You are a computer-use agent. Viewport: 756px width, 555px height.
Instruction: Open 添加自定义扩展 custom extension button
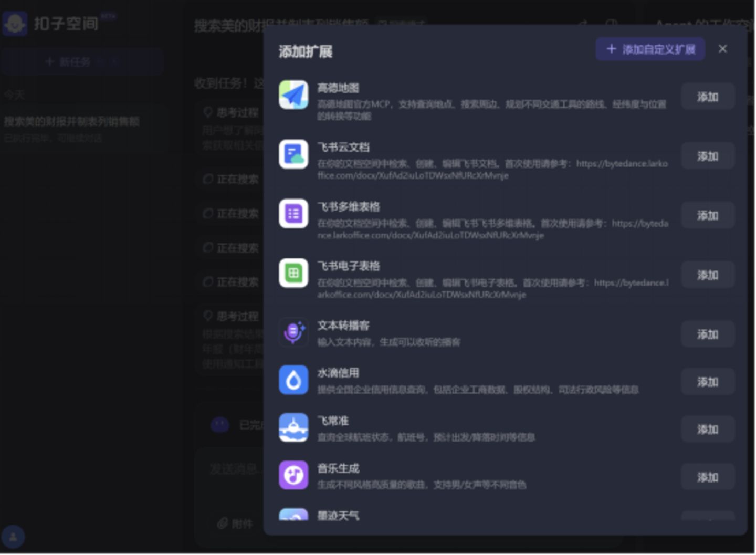tap(650, 49)
